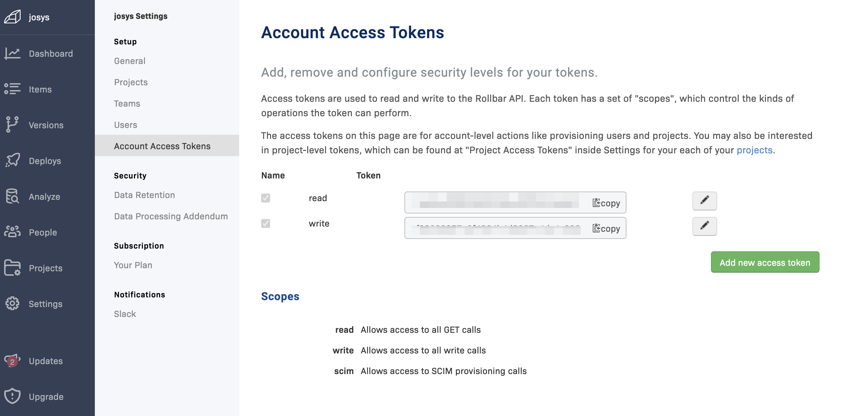Open the Dashboard chart icon

click(12, 54)
